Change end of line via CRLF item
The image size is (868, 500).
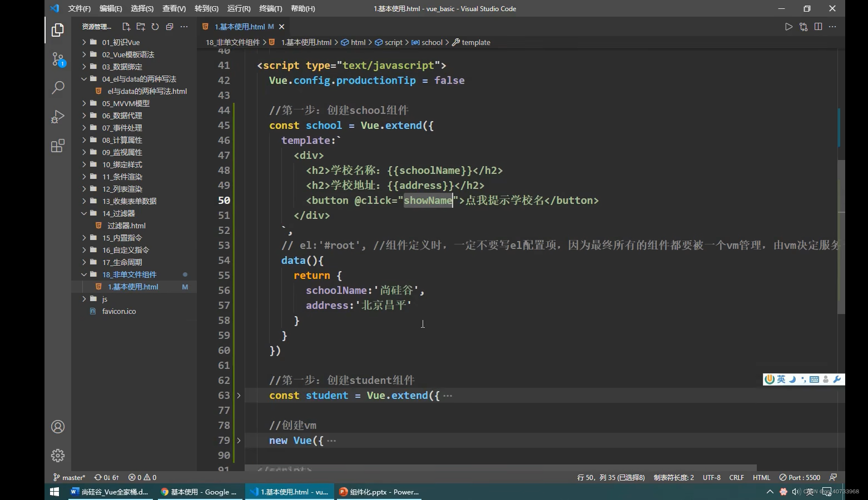click(x=737, y=477)
